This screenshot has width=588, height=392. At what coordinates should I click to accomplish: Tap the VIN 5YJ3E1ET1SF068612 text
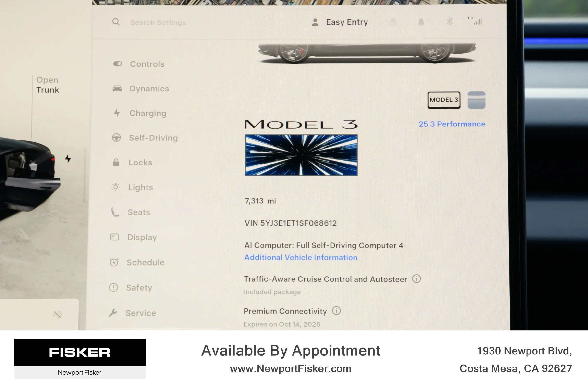pyautogui.click(x=291, y=223)
